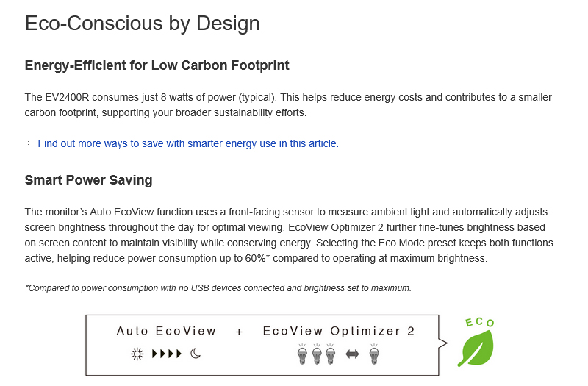The width and height of the screenshot is (588, 386).
Task: Click the crescent moon icon
Action: (196, 354)
